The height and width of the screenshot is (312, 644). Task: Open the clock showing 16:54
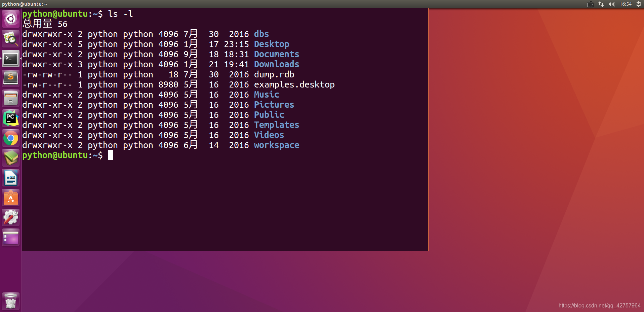(626, 4)
